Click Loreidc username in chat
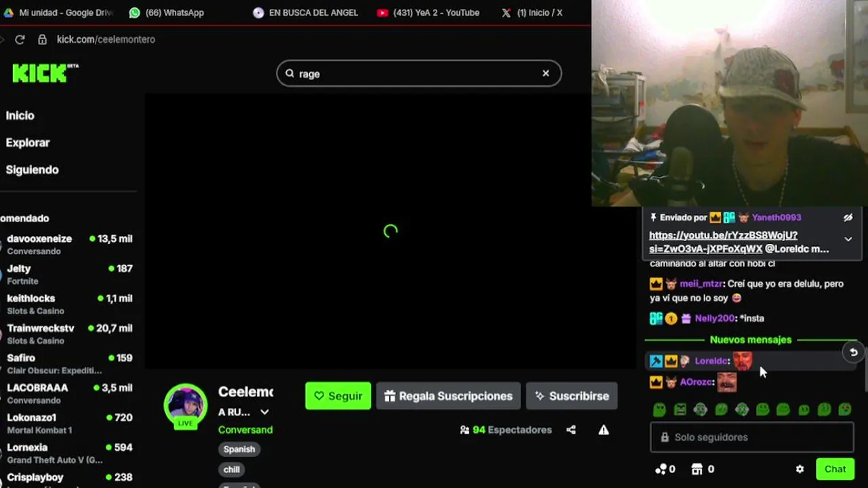868x488 pixels. click(711, 361)
